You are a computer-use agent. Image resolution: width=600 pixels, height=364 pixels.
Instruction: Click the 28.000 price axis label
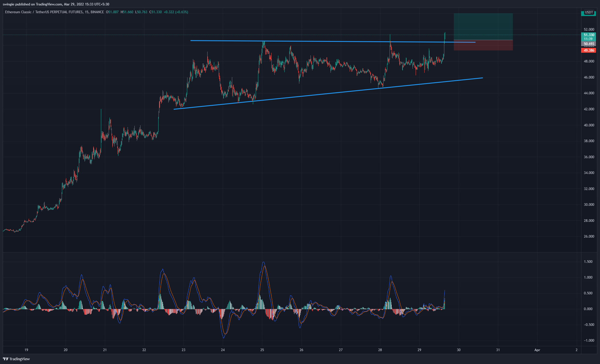(589, 221)
